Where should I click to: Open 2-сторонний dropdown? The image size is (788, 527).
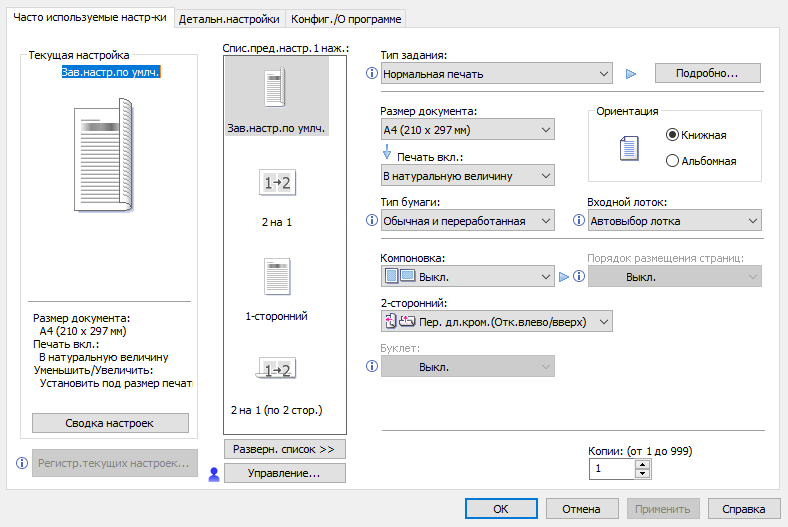(x=497, y=322)
